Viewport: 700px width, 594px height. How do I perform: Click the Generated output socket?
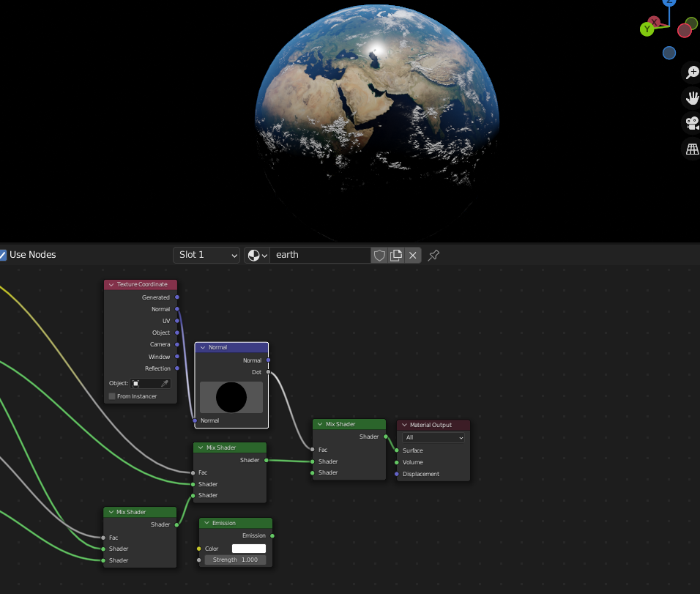pos(177,297)
